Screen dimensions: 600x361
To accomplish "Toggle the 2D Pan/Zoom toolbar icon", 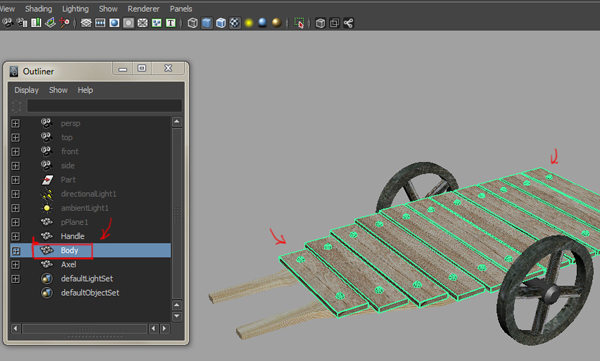I will coord(64,23).
